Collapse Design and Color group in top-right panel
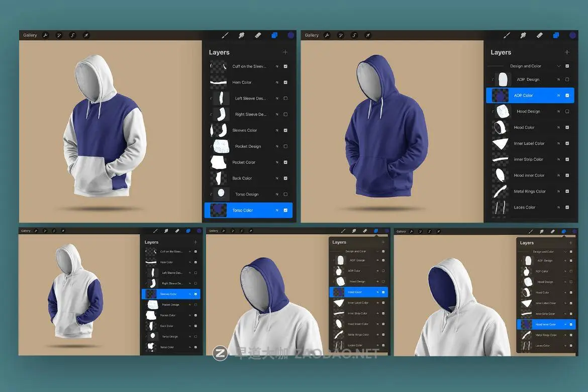 (x=558, y=66)
